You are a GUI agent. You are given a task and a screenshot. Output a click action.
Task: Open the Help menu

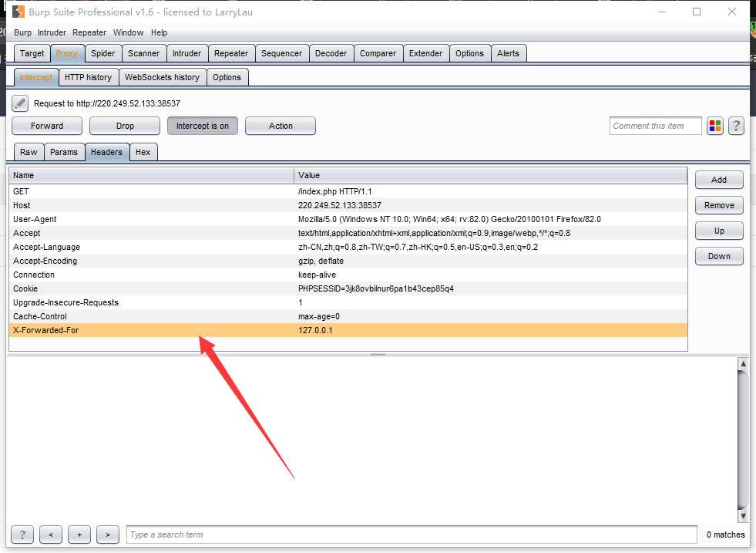tap(159, 32)
